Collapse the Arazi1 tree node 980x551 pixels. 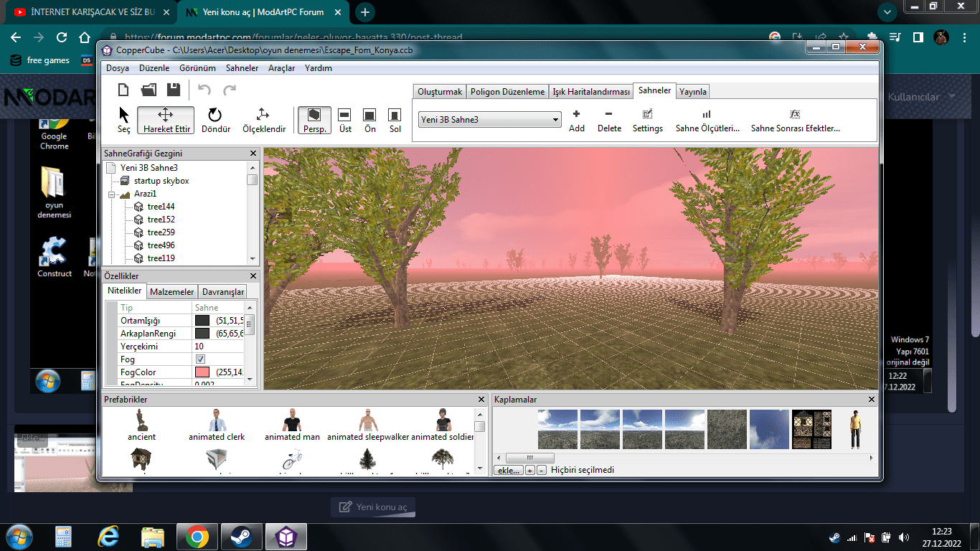(113, 194)
